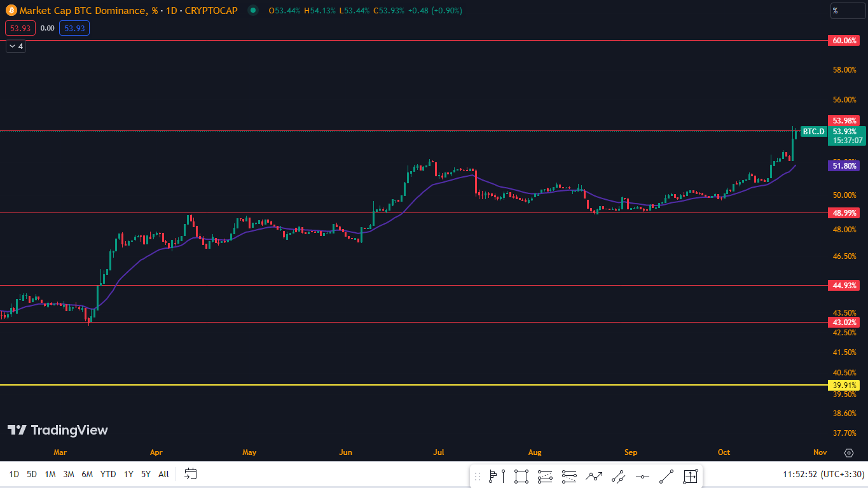Click the Mar label on the time axis
The height and width of the screenshot is (488, 868).
tap(60, 452)
